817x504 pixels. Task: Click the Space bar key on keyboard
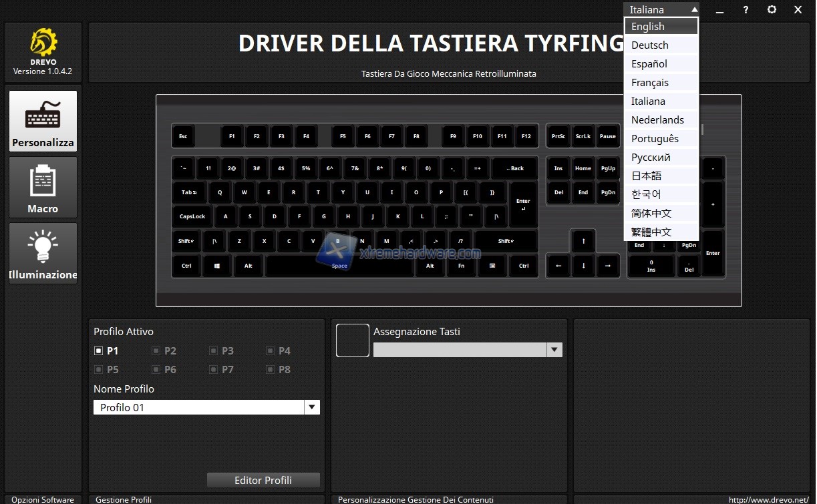pyautogui.click(x=339, y=266)
